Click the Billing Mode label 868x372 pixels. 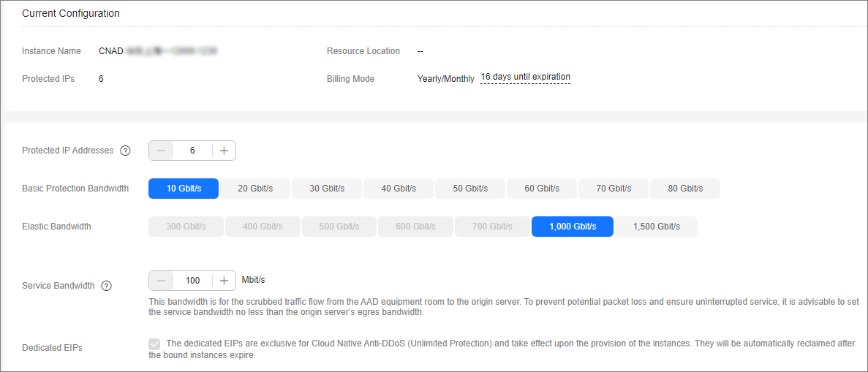(350, 79)
